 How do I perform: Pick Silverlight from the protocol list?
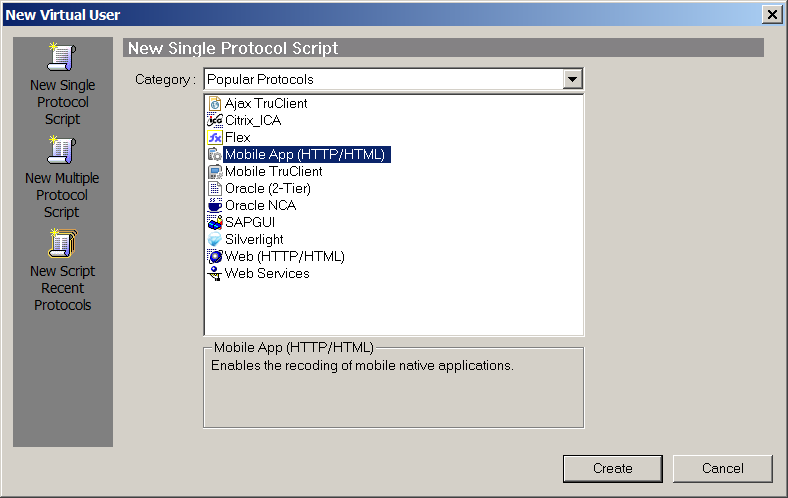click(254, 240)
